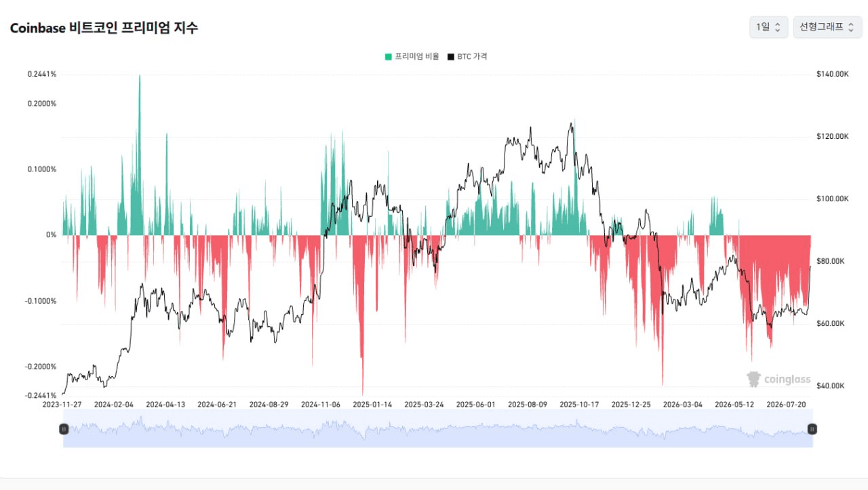Screen dimensions: 868x490
Task: Click the 0% baseline axis label
Action: [52, 235]
